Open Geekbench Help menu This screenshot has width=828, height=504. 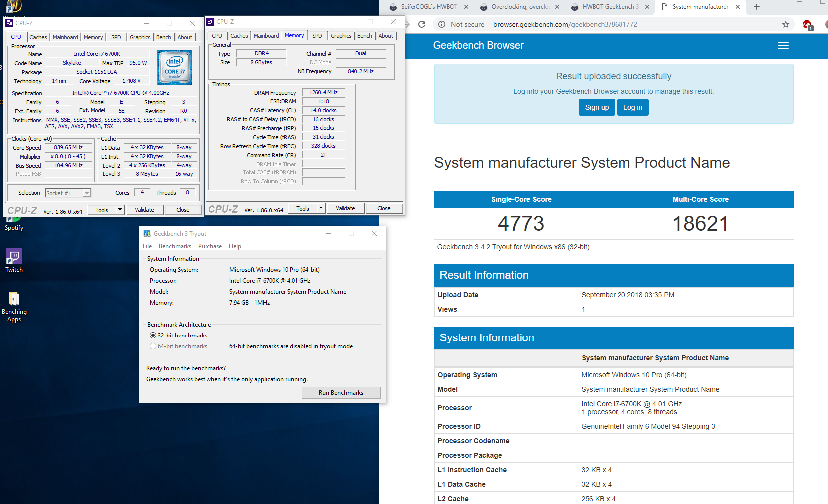pos(235,246)
